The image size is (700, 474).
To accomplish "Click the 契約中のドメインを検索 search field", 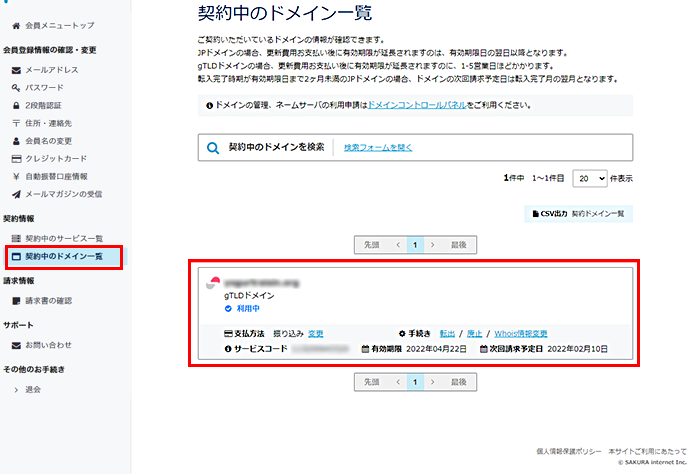I will [x=276, y=148].
